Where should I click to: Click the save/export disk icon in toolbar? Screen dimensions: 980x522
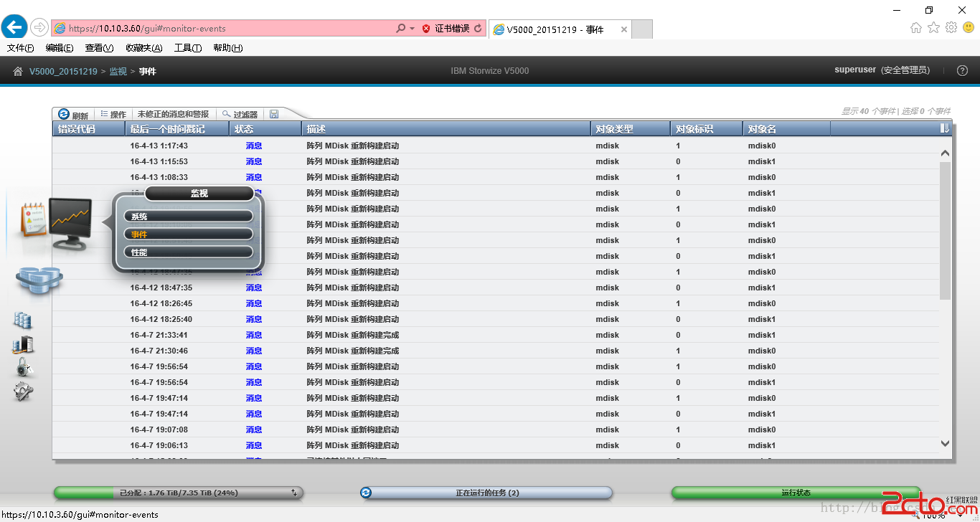[x=274, y=114]
